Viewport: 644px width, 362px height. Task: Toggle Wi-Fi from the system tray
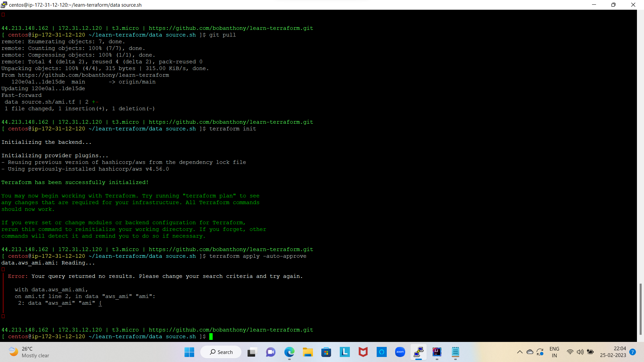coord(571,352)
